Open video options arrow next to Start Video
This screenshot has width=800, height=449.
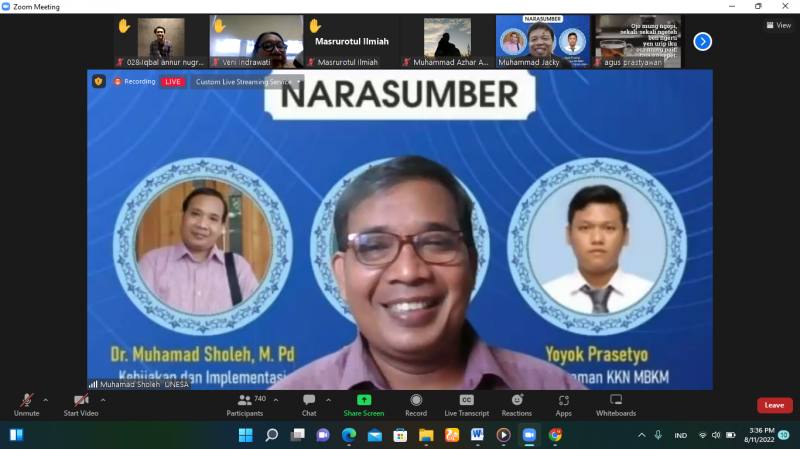[x=103, y=400]
